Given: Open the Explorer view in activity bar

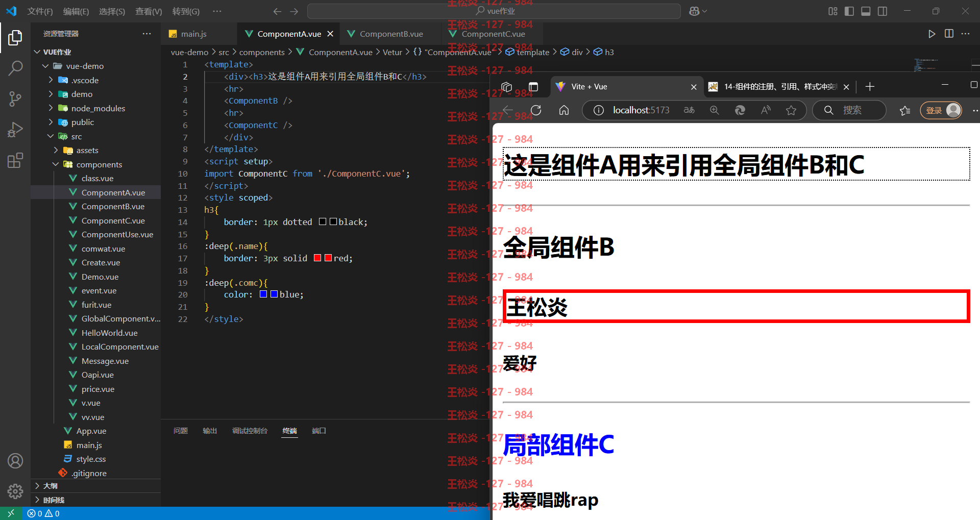Looking at the screenshot, I should point(15,38).
